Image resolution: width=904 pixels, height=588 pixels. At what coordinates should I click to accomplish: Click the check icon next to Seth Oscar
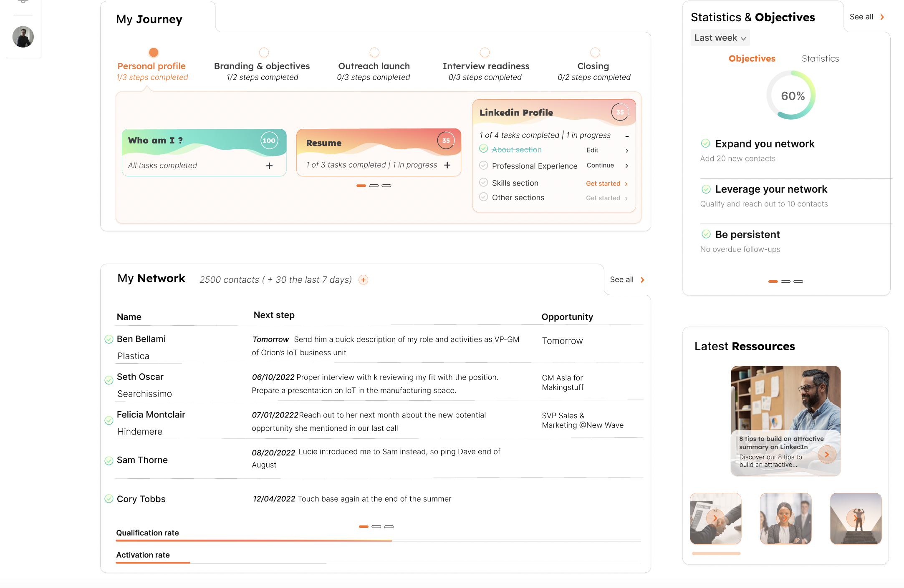(x=109, y=380)
